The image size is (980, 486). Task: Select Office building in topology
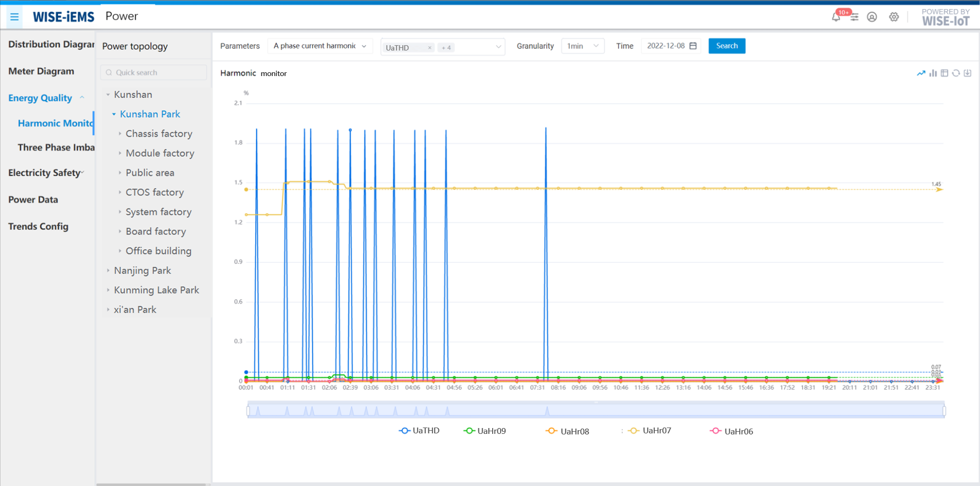click(158, 251)
